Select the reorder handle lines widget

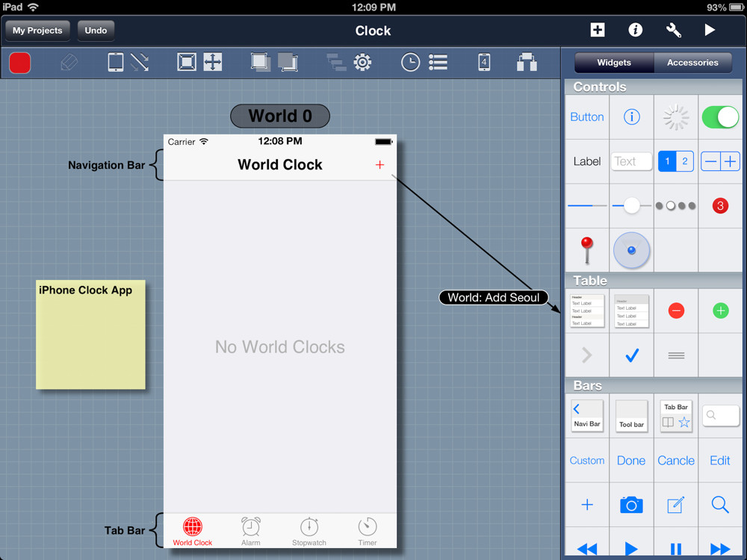point(676,355)
